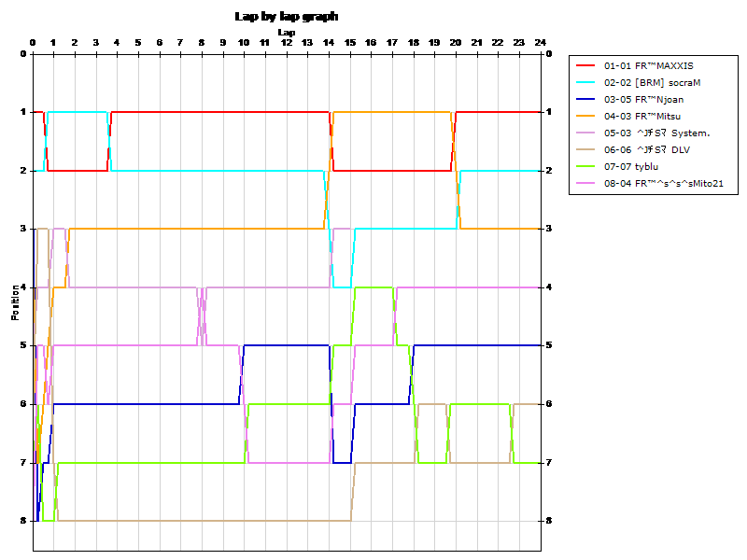This screenshot has height=560, width=747.
Task: Select the pink line icon for FR™^s^s^sMito21
Action: (x=584, y=183)
